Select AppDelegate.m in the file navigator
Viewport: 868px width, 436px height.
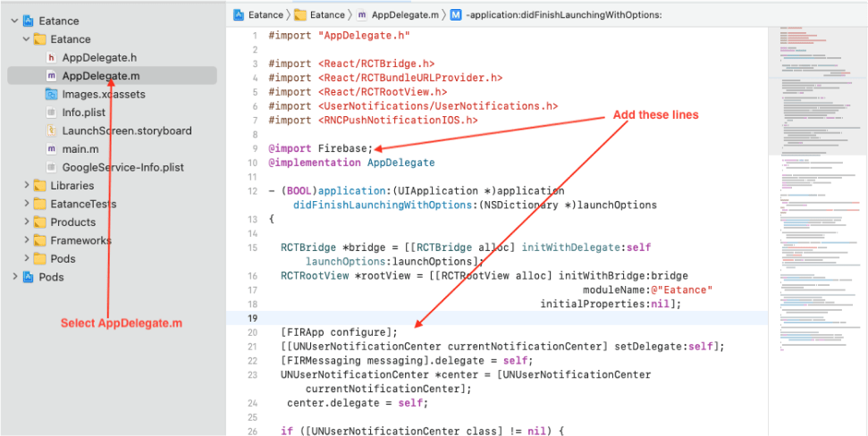point(100,76)
